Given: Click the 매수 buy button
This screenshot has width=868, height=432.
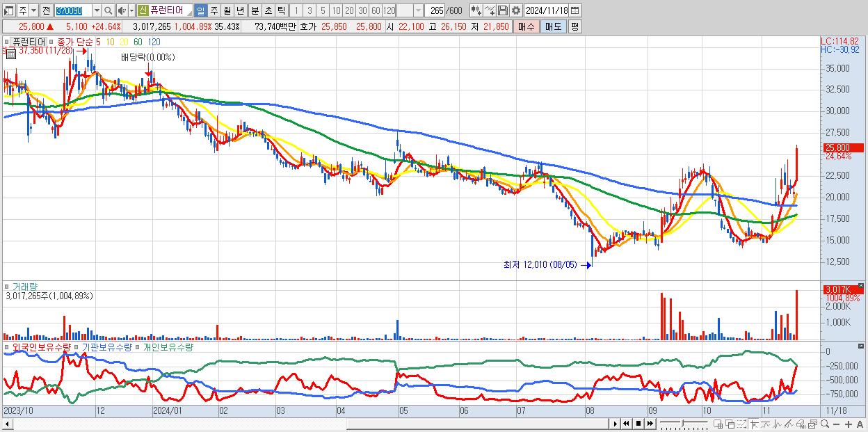Looking at the screenshot, I should tap(526, 26).
